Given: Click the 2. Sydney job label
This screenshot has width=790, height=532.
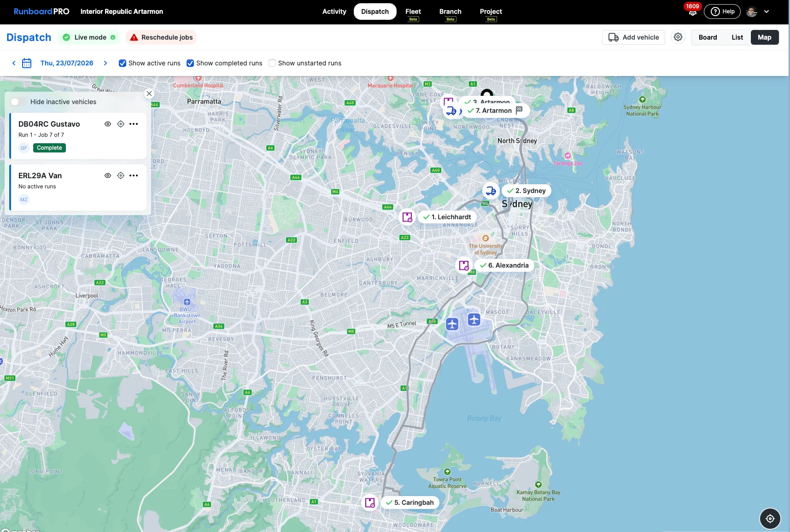Looking at the screenshot, I should tap(526, 191).
